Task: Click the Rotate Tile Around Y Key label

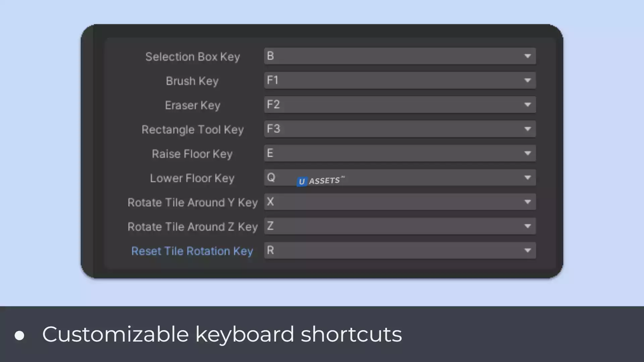Action: coord(193,202)
